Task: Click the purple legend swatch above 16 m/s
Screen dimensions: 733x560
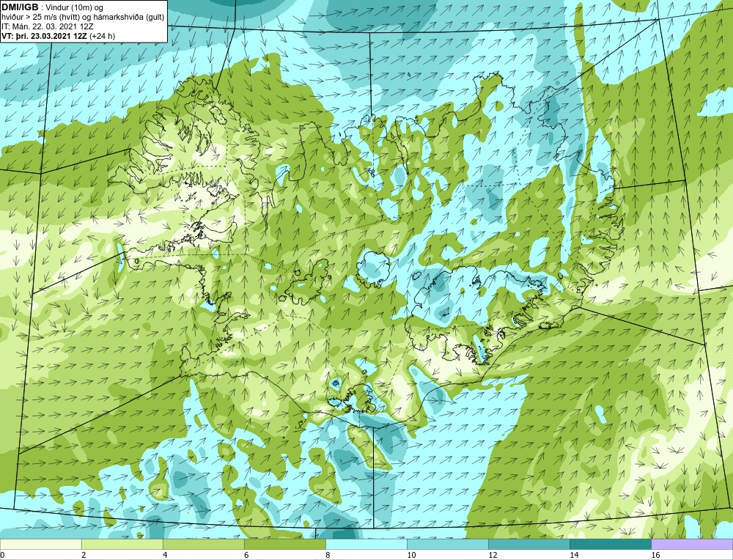Action: pyautogui.click(x=692, y=544)
